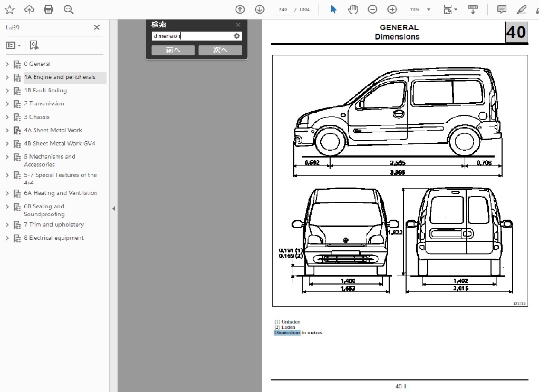Zoom out with the minus icon

(372, 9)
